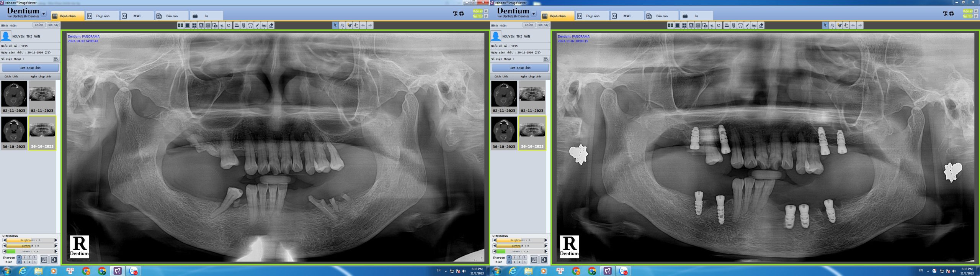980x276 pixels.
Task: Click the tooth icon in right window toolbar
Action: (740, 25)
